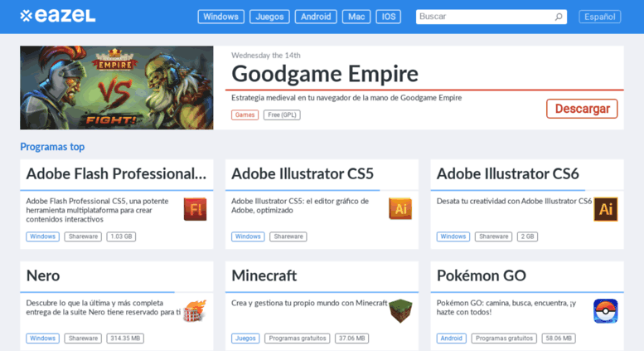Open the Minecraft title link
This screenshot has width=644, height=351.
pyautogui.click(x=264, y=275)
